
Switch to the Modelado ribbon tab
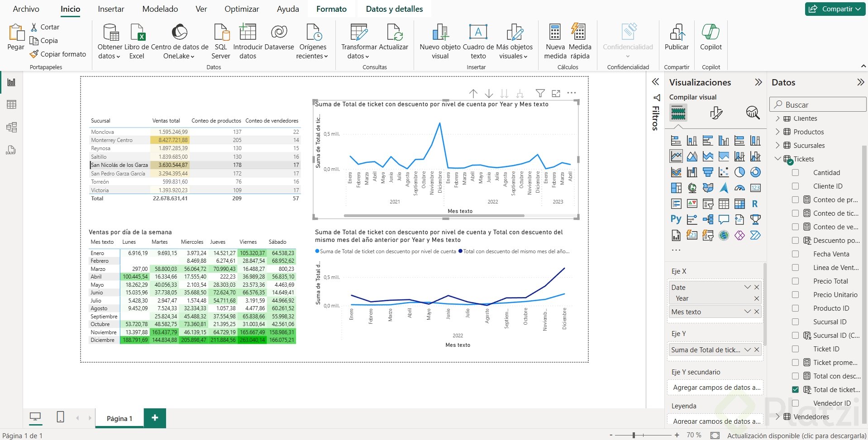(x=160, y=9)
